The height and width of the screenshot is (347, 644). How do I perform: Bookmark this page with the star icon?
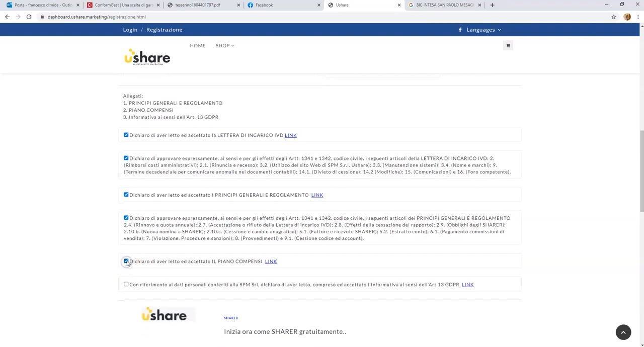point(614,17)
